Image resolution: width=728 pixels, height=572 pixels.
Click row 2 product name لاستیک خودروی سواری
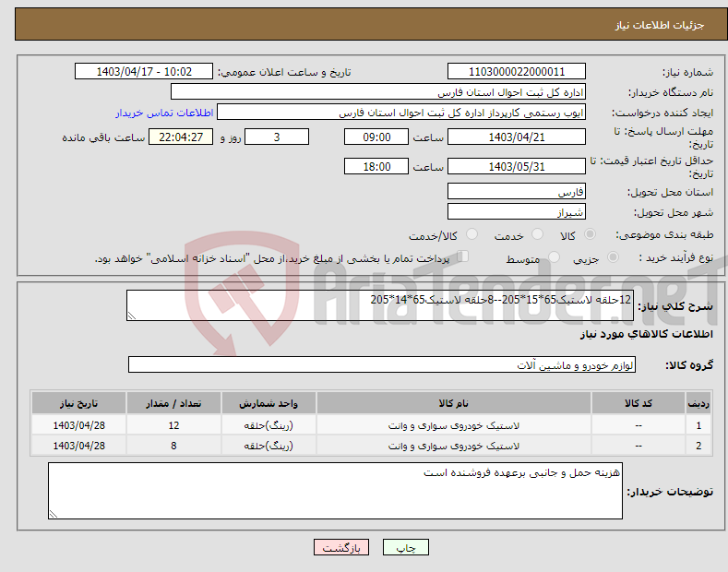(x=454, y=446)
